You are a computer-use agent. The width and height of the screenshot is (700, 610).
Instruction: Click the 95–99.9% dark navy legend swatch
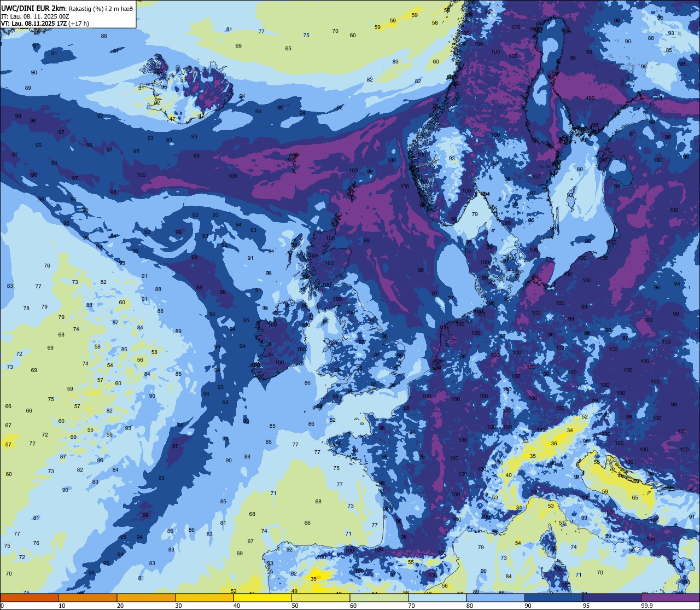coord(611,597)
